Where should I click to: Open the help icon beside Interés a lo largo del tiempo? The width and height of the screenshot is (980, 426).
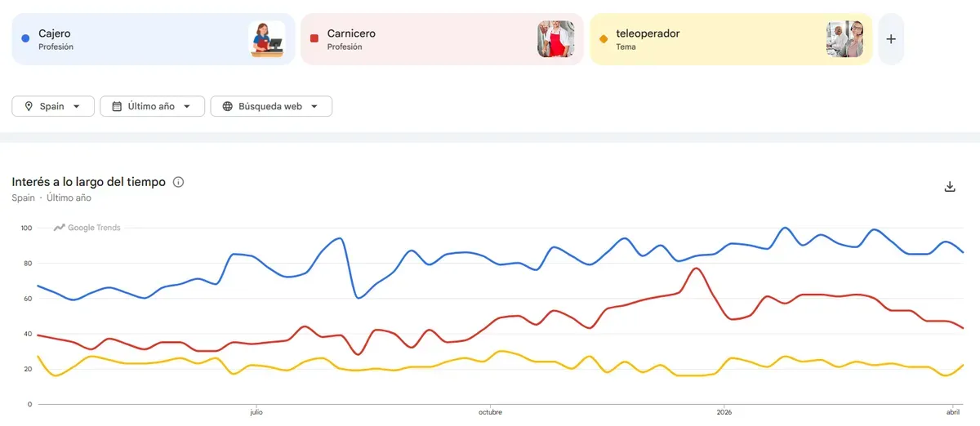(179, 182)
